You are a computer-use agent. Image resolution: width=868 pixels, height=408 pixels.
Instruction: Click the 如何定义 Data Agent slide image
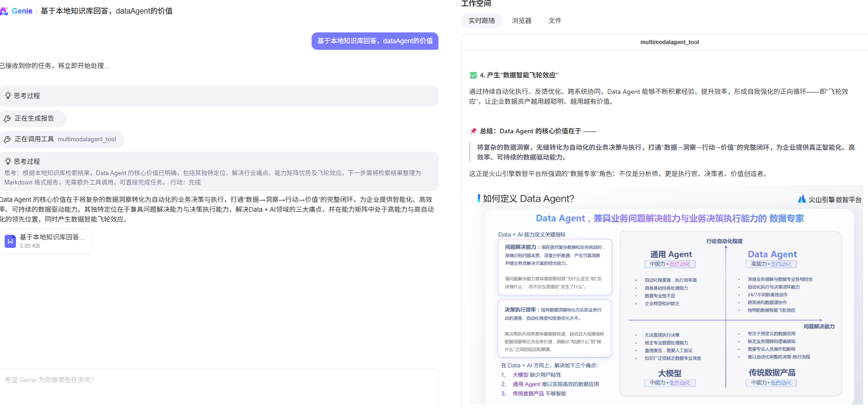(x=667, y=295)
